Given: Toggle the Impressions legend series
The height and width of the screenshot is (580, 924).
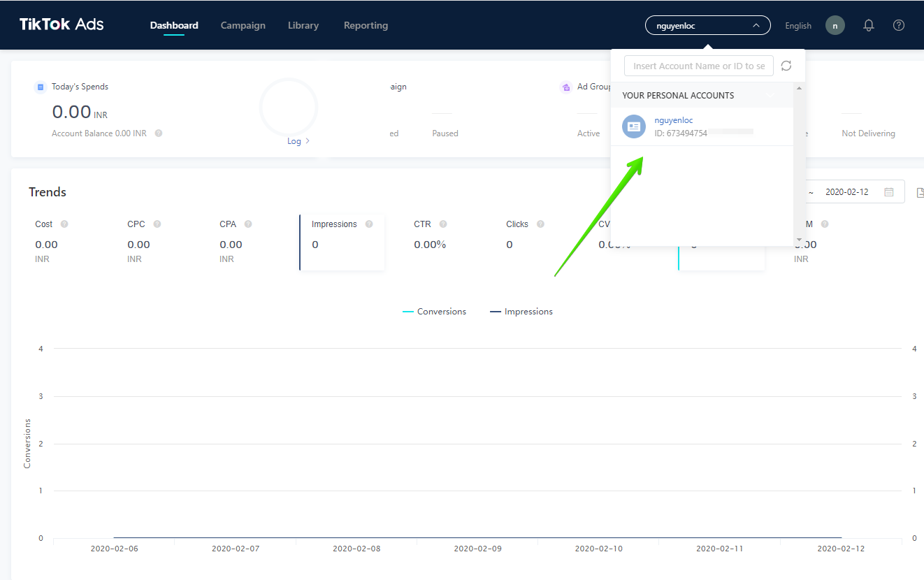Looking at the screenshot, I should click(521, 312).
